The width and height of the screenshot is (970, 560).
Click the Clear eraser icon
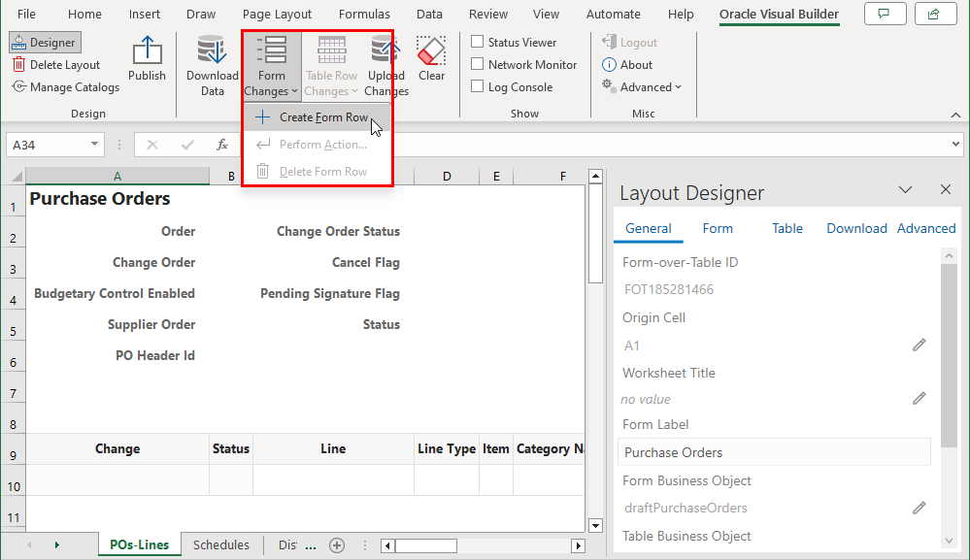tap(431, 50)
